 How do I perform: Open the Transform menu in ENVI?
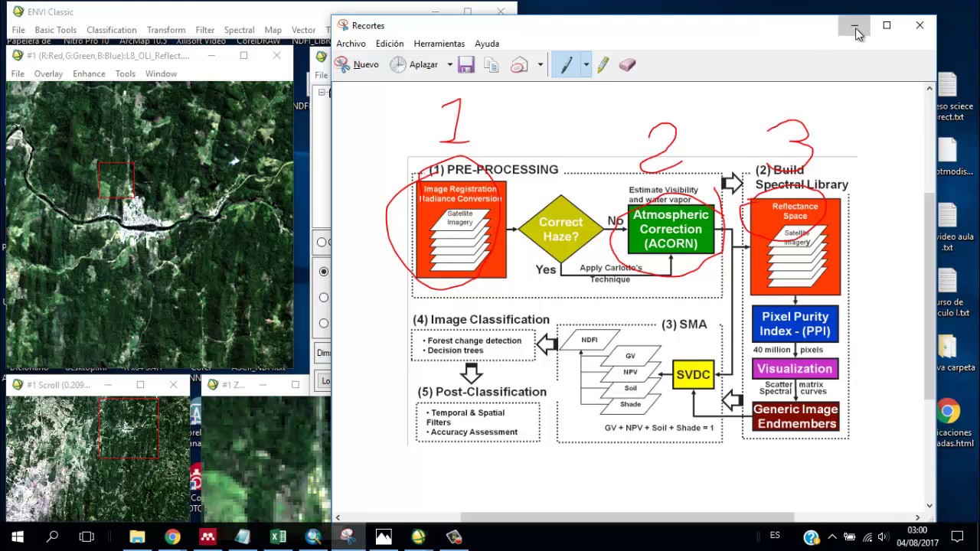(166, 30)
